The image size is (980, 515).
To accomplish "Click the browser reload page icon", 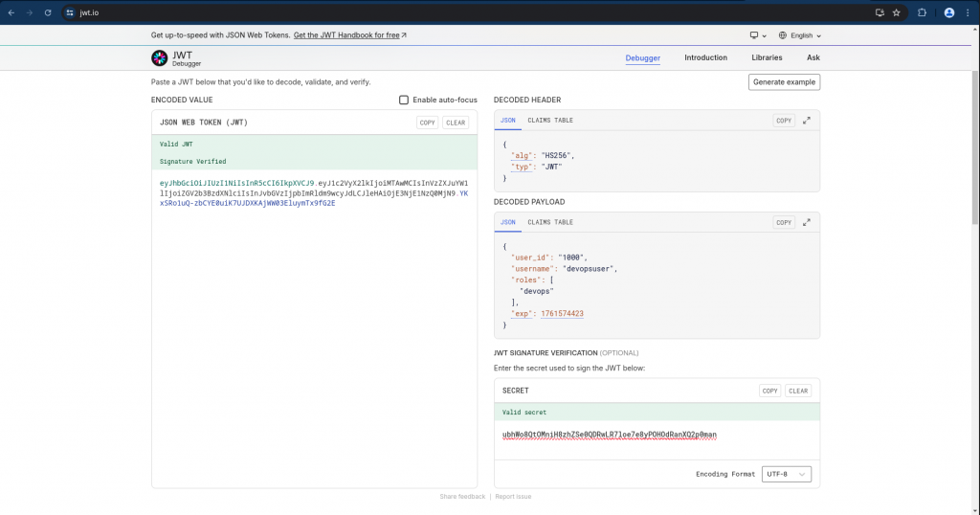I will click(46, 12).
